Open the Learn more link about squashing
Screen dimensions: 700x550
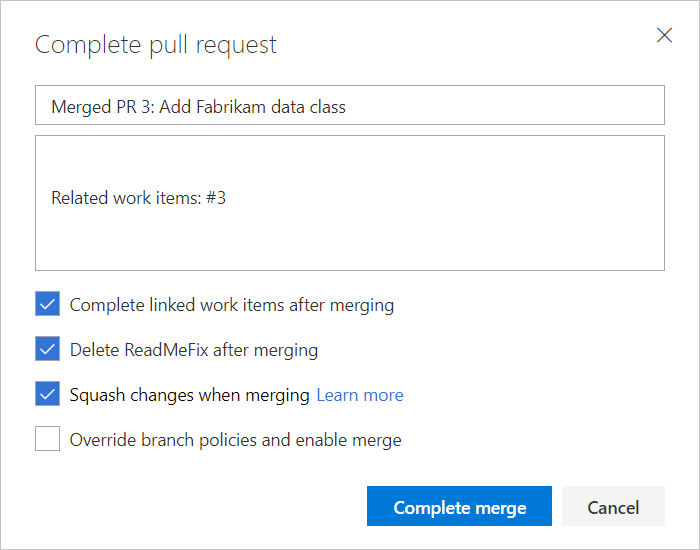point(360,395)
